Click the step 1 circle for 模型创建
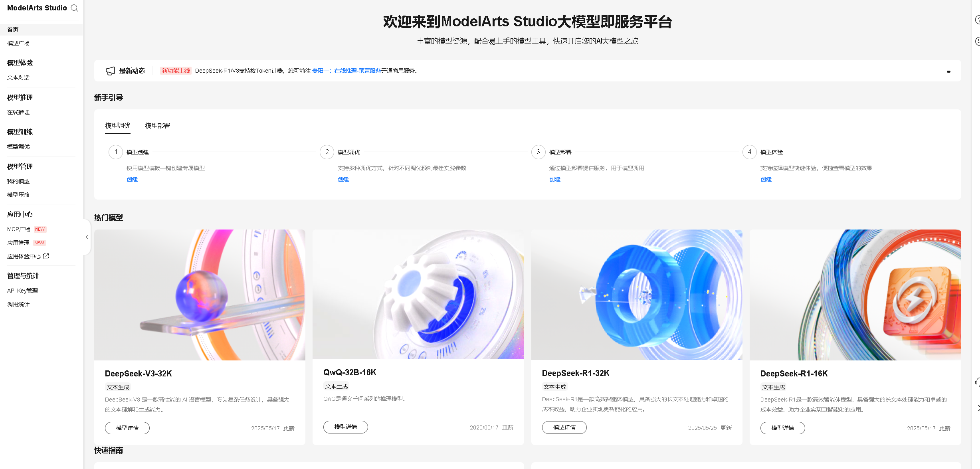The height and width of the screenshot is (469, 980). coord(116,152)
